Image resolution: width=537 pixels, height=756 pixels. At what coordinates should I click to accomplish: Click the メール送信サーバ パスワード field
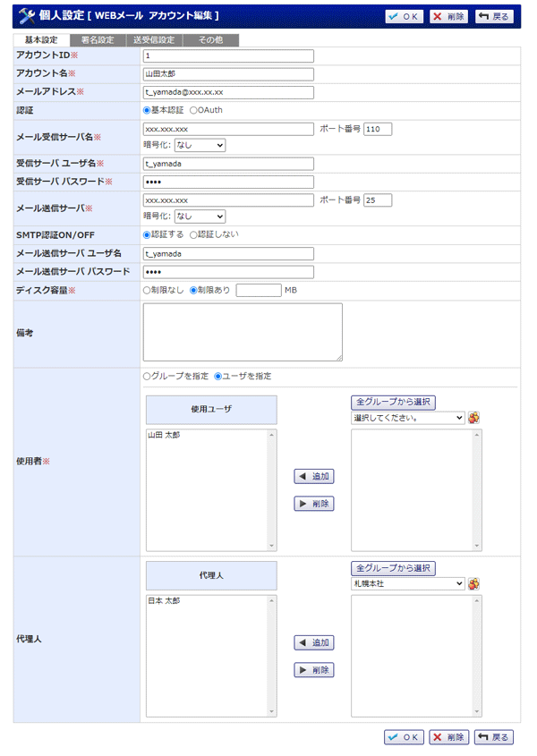click(x=228, y=272)
